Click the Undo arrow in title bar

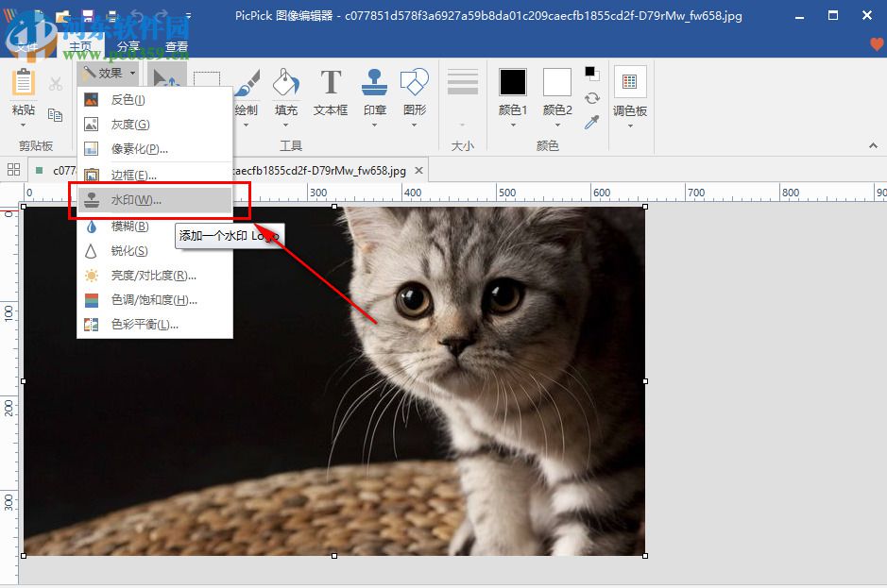(x=136, y=15)
